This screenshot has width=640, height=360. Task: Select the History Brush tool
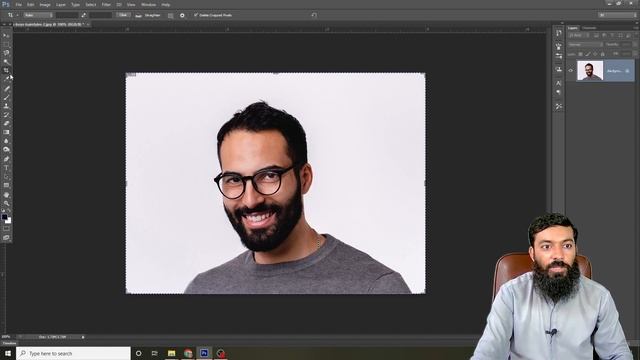[6, 115]
